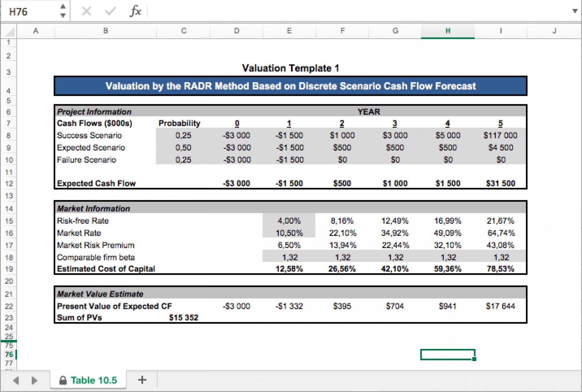Select row 76 header

pyautogui.click(x=8, y=354)
